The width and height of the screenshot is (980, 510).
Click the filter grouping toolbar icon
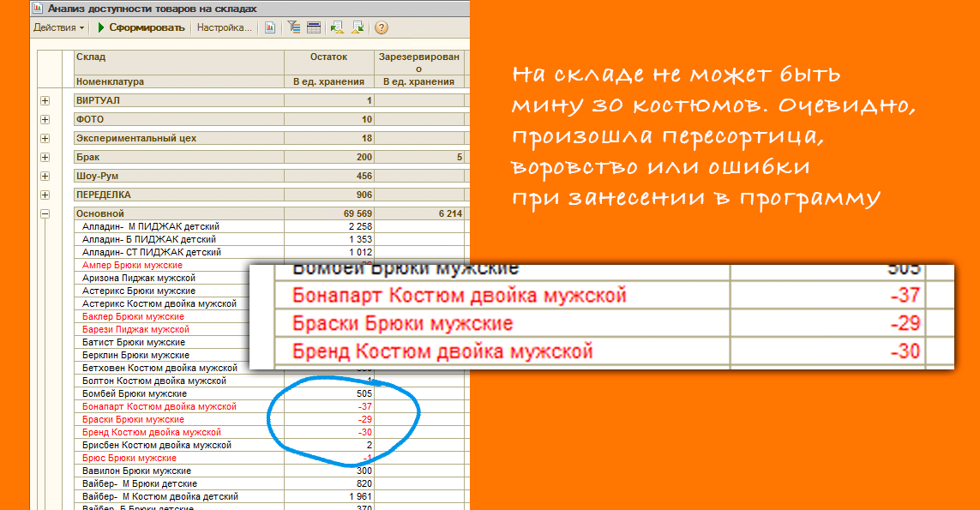294,27
